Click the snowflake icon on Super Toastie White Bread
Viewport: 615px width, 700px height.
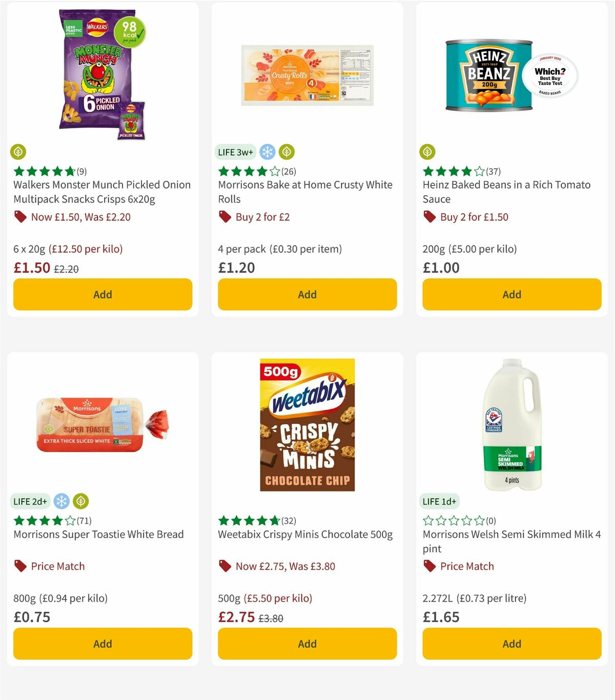62,501
